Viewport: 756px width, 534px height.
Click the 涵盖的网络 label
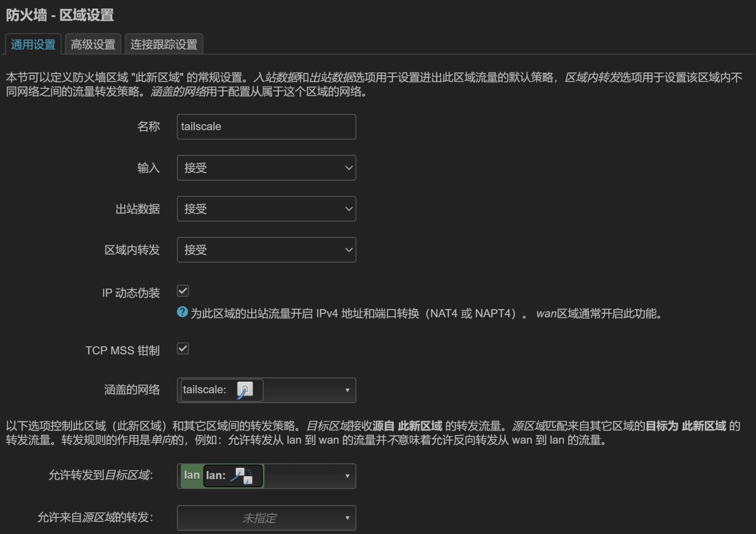(x=132, y=390)
